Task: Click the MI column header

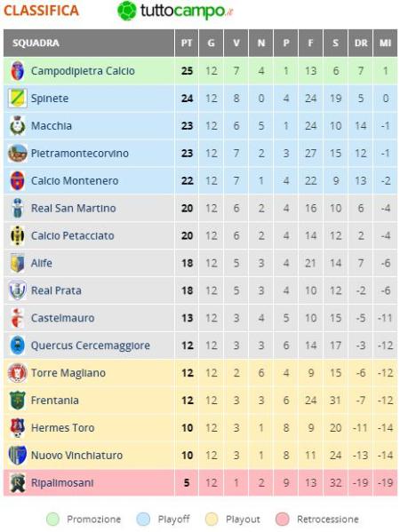Action: tap(385, 44)
